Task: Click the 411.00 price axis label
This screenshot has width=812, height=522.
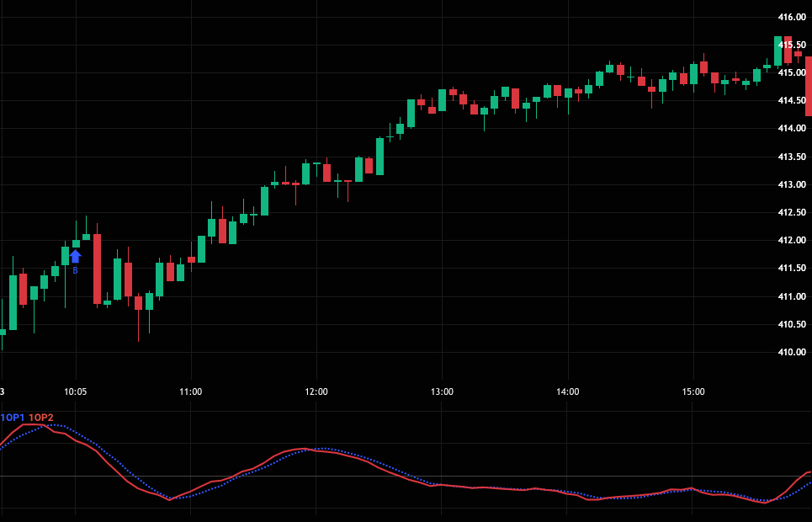Action: [792, 296]
